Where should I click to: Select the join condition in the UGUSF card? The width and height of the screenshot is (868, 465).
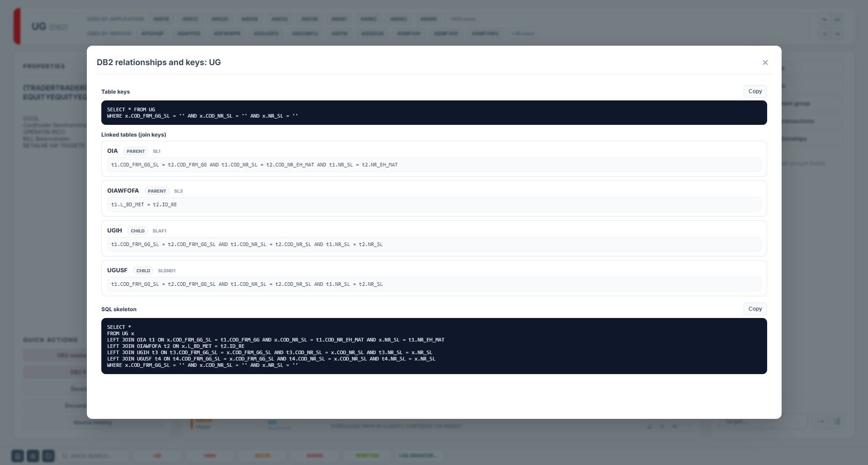point(247,284)
